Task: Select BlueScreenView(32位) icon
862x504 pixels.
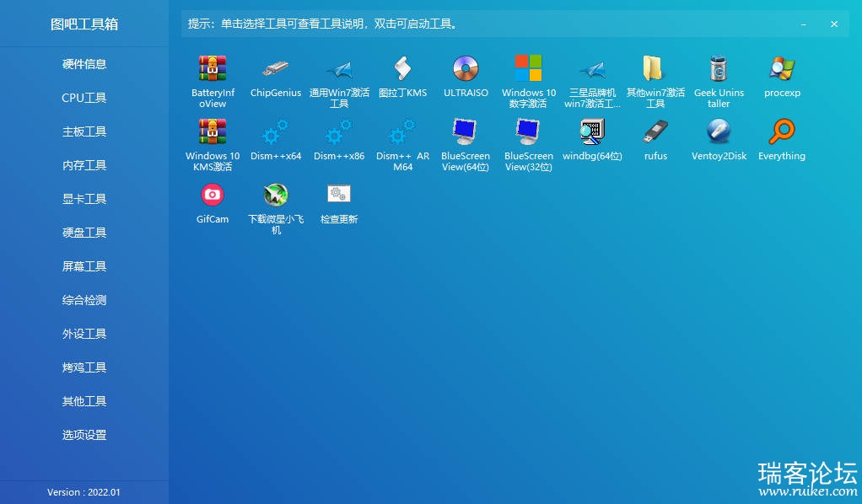Action: [x=528, y=131]
